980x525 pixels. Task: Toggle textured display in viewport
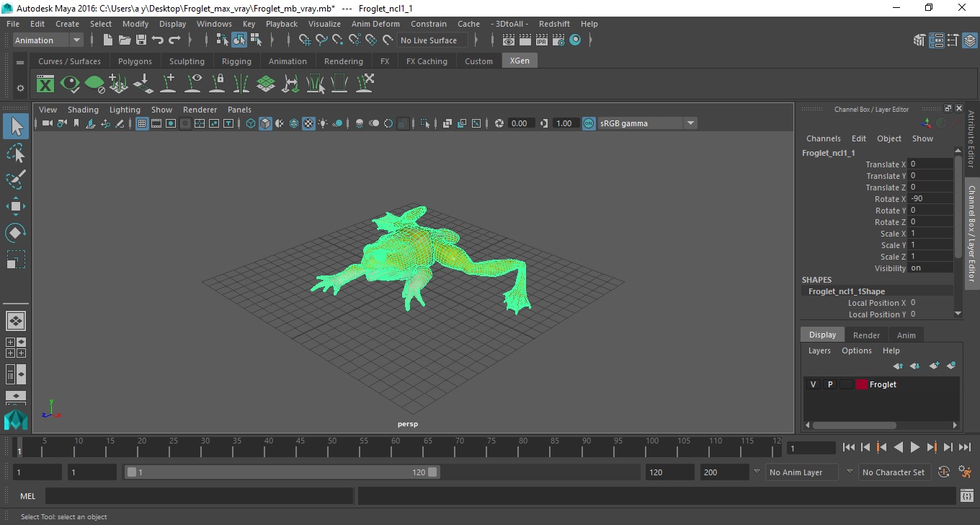pos(308,123)
